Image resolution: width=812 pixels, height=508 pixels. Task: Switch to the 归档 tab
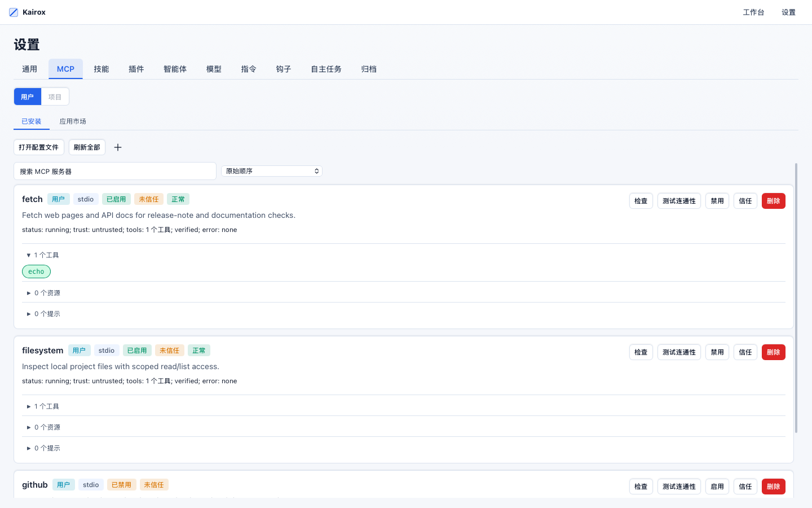(x=369, y=69)
